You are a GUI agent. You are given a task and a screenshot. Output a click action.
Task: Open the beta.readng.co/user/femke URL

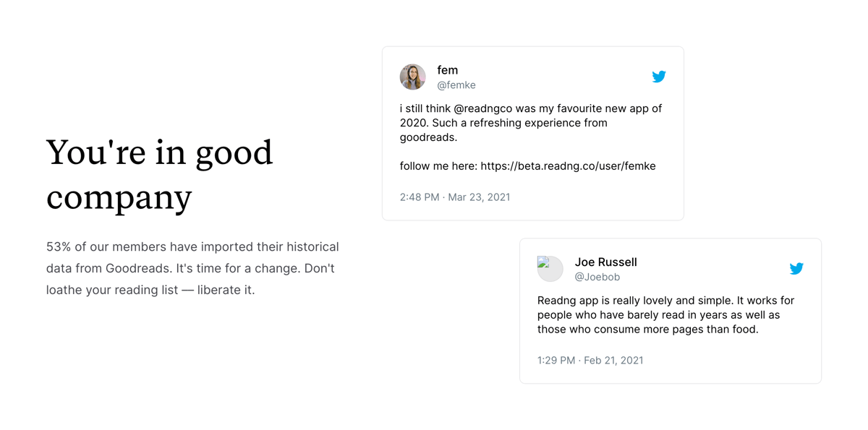click(x=568, y=166)
